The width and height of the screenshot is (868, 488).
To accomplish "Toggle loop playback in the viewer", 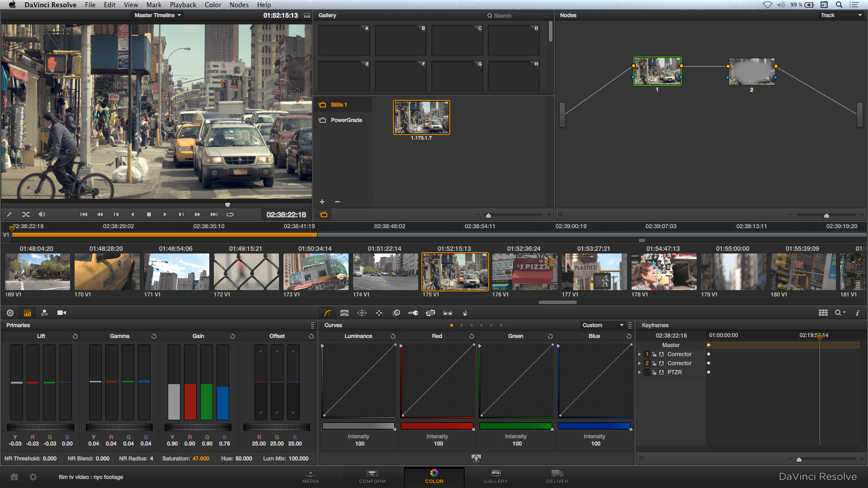I will pyautogui.click(x=230, y=214).
